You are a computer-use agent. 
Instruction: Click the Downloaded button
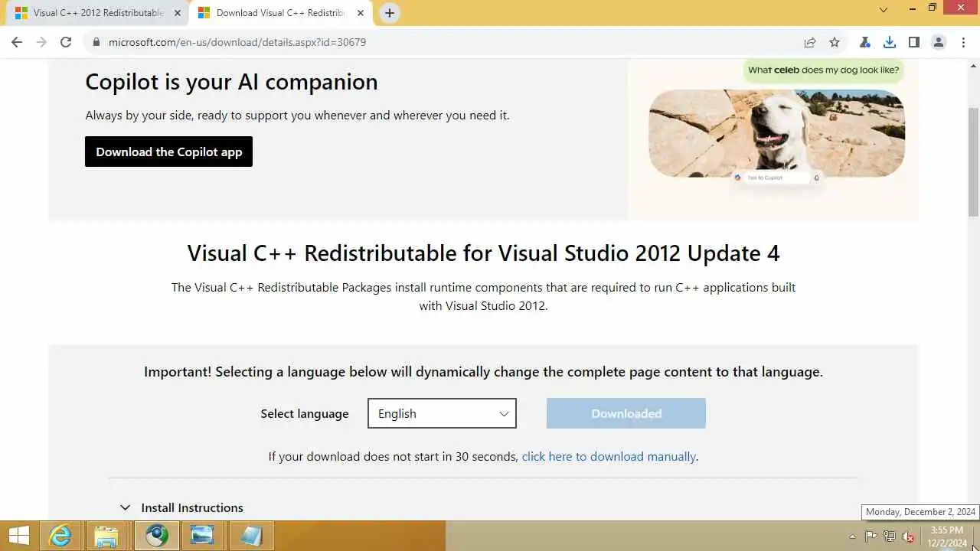626,413
